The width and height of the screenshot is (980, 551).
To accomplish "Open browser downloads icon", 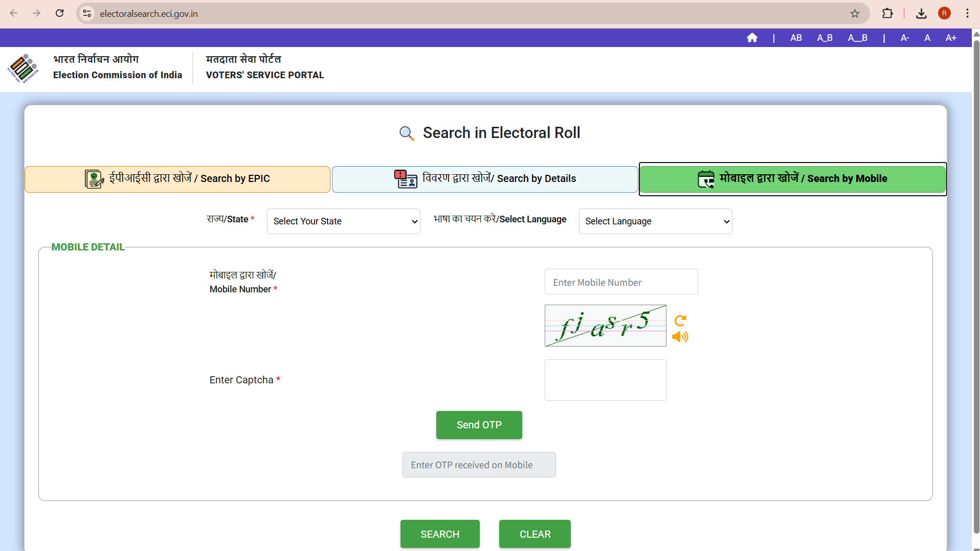I will point(921,14).
